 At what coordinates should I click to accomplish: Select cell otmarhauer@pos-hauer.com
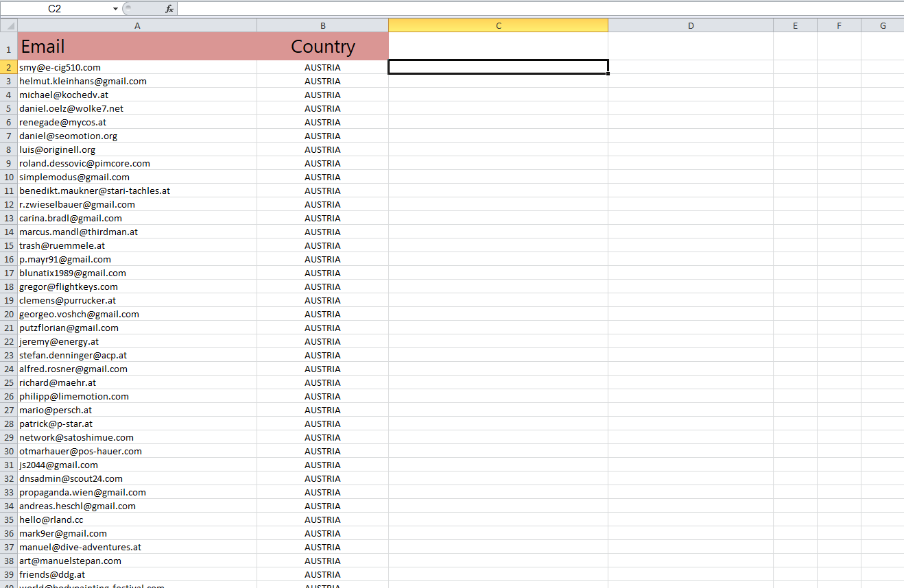coord(137,451)
